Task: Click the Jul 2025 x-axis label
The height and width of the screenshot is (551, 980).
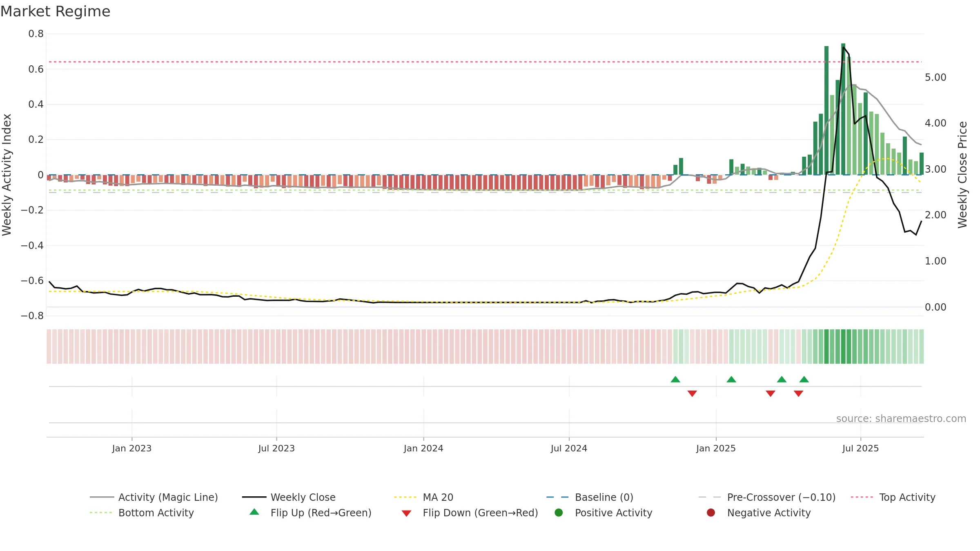Action: tap(860, 448)
